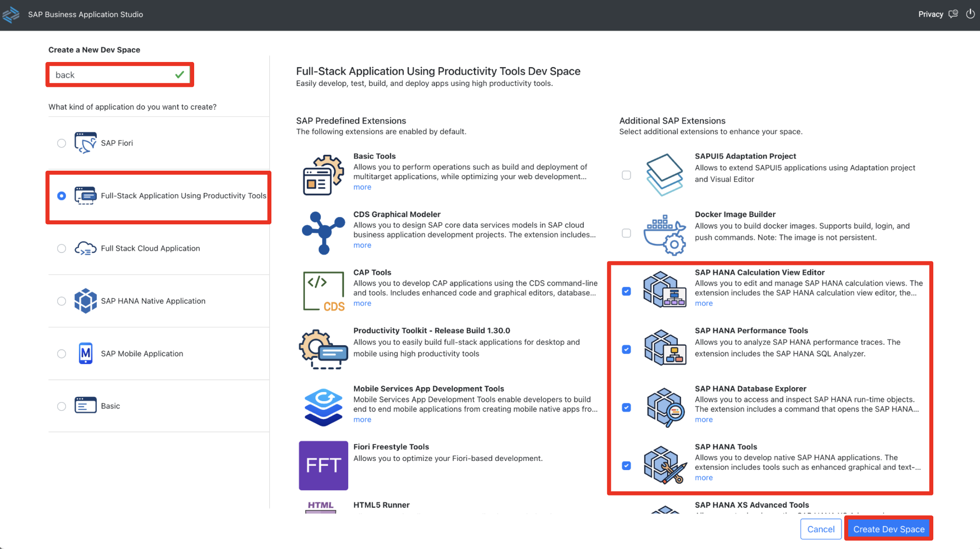Open the feedback chat icon
980x550 pixels.
pos(953,14)
